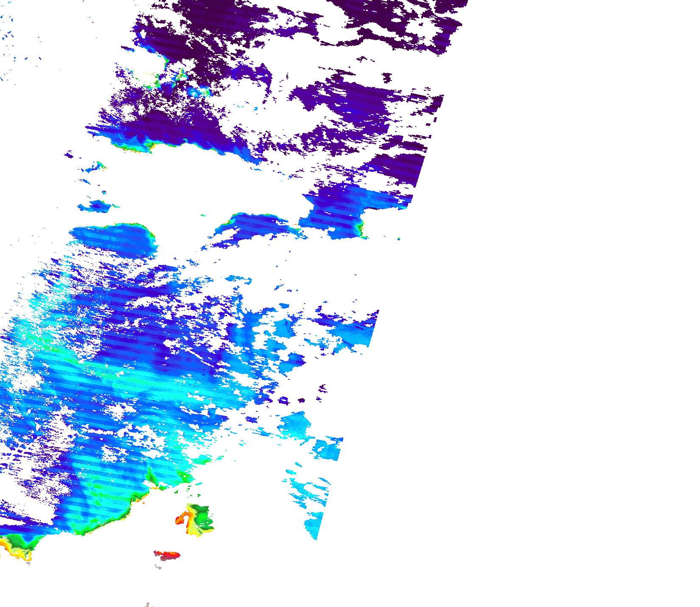The width and height of the screenshot is (700, 607).
Task: Click the tiny gray speck below everything
Action: [148, 604]
